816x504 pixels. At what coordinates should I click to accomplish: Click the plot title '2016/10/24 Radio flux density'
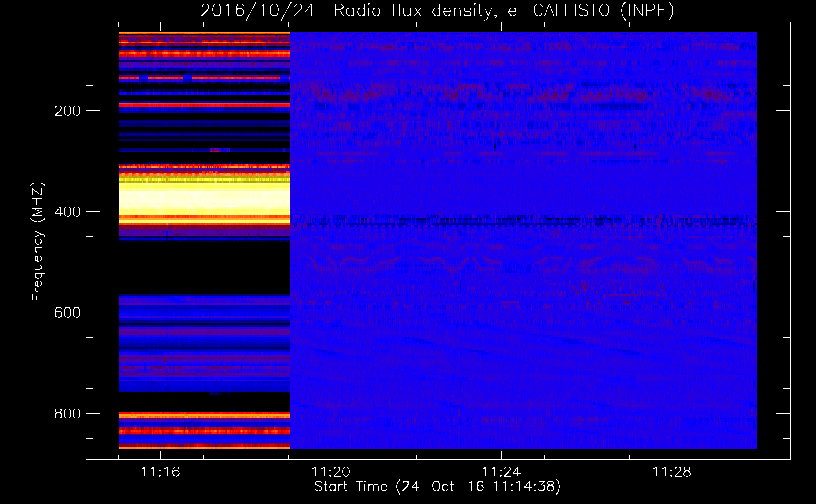(437, 10)
